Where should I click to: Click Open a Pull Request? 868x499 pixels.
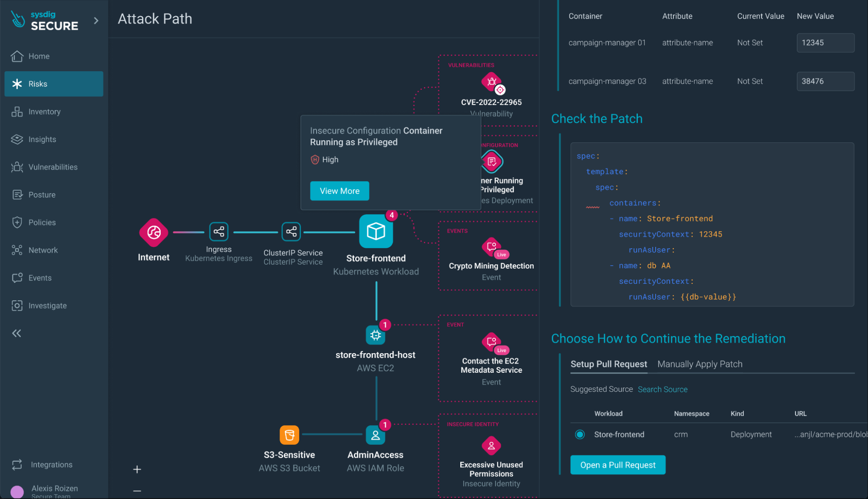(617, 465)
